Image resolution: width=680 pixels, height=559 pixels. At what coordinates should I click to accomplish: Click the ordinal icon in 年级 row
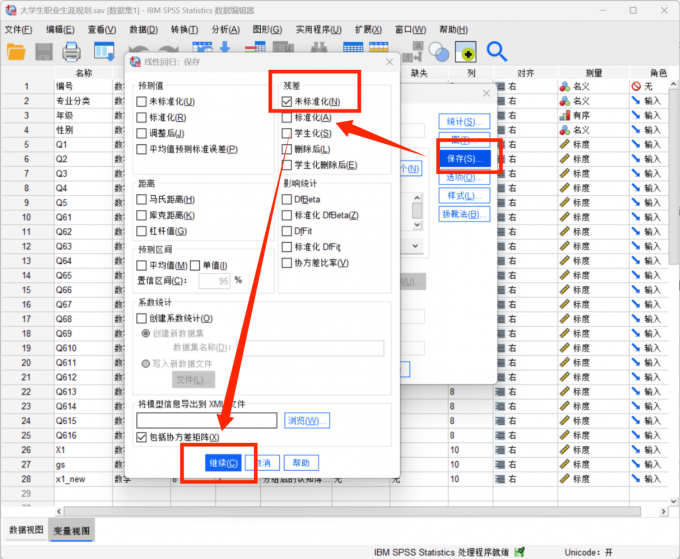[566, 115]
